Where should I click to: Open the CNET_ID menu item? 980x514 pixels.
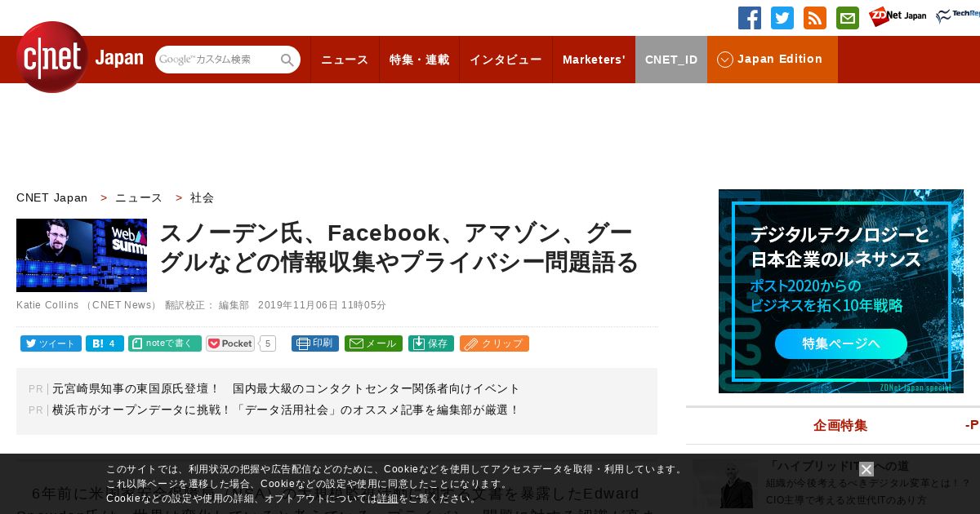pos(671,60)
